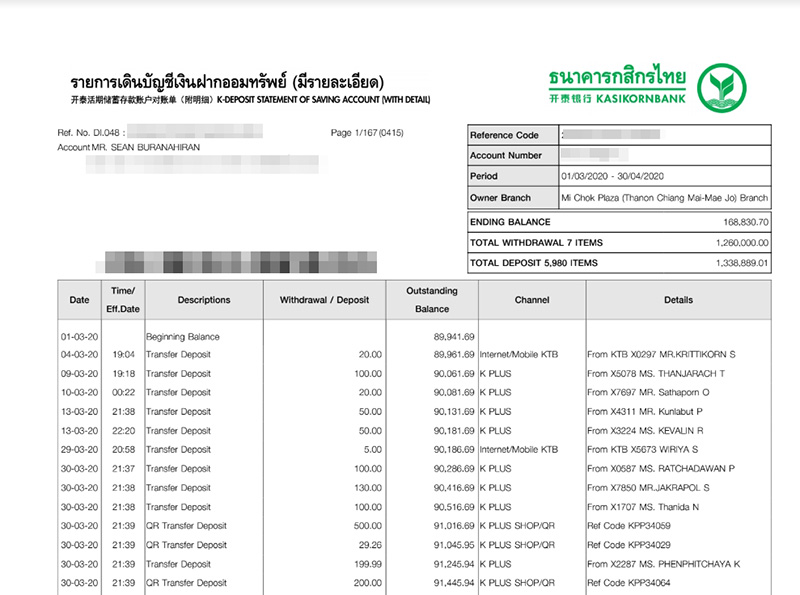
Task: Click the TOTAL WITHDRAWAL 7 ITEMS label
Action: (x=536, y=242)
